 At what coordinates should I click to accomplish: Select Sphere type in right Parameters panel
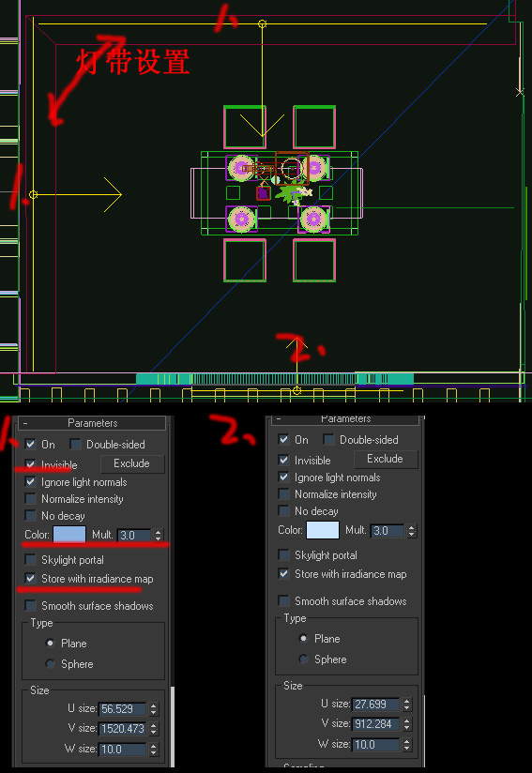304,659
